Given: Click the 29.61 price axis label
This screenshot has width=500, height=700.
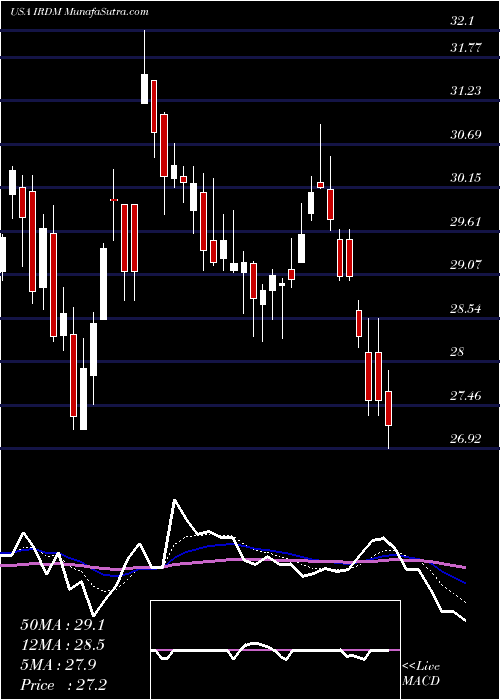Looking at the screenshot, I should click(x=466, y=221).
